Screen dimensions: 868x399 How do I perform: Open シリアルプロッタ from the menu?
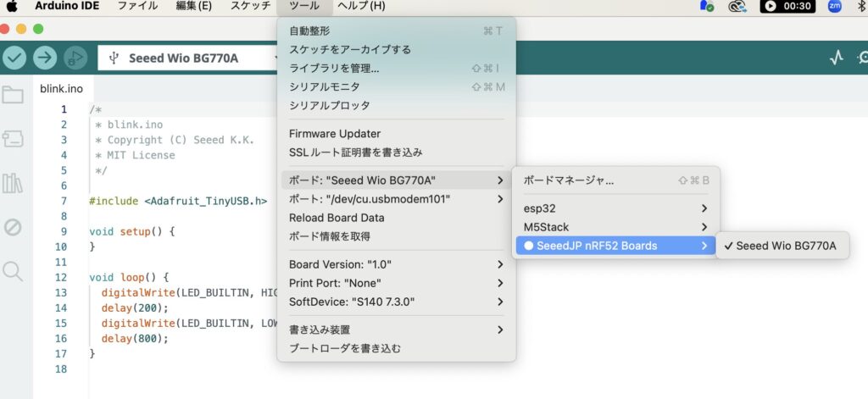pos(397,105)
